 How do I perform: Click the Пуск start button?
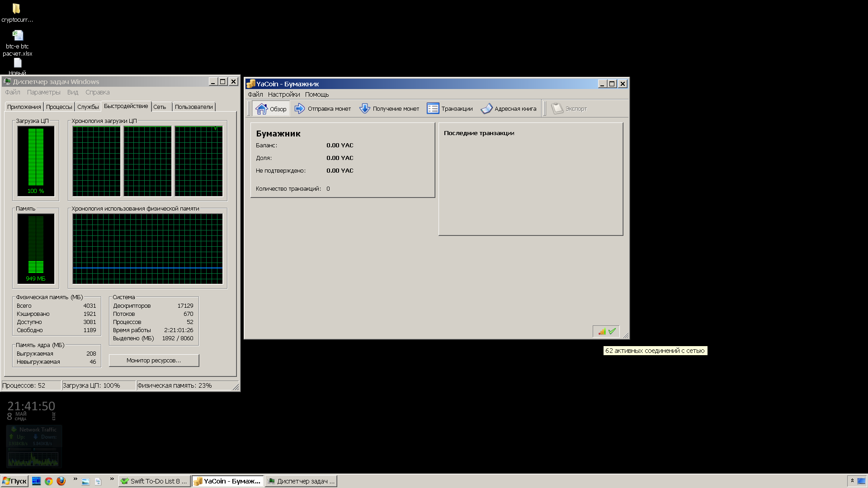[x=14, y=481]
